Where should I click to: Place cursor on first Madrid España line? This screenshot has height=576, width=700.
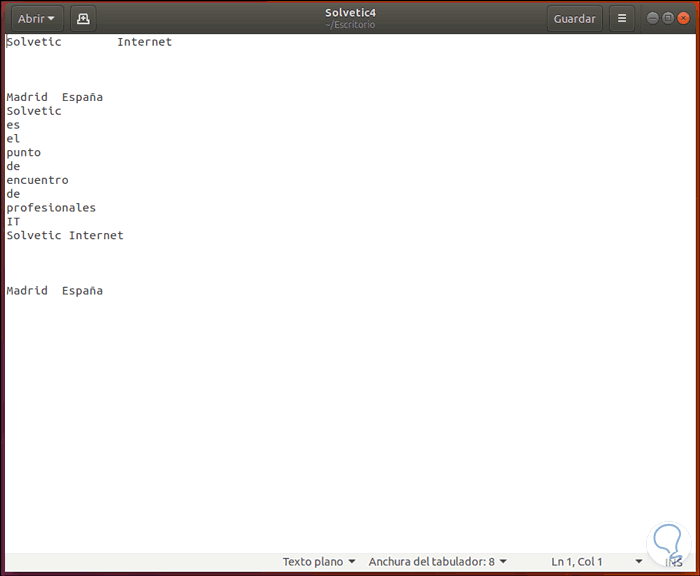click(54, 97)
